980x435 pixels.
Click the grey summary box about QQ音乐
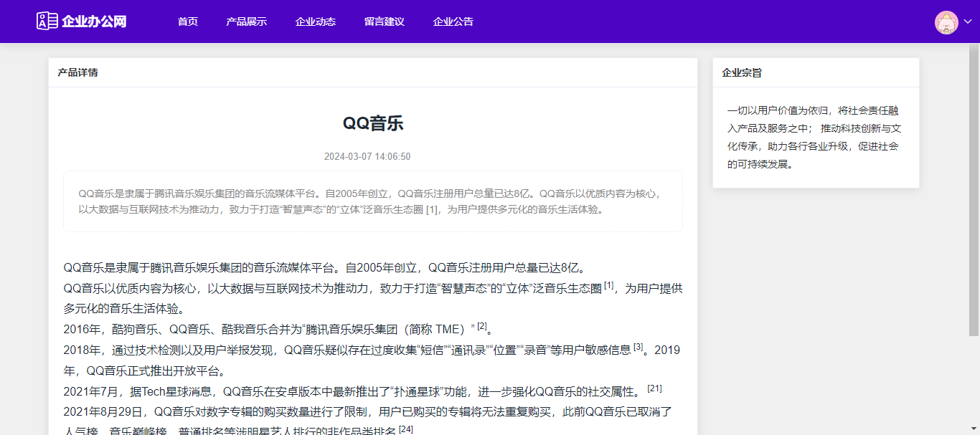[x=373, y=201]
